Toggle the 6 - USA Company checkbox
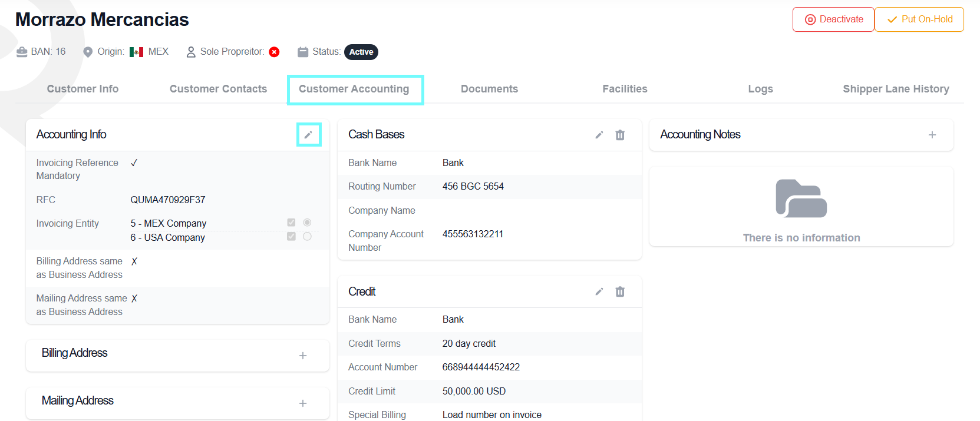 291,236
